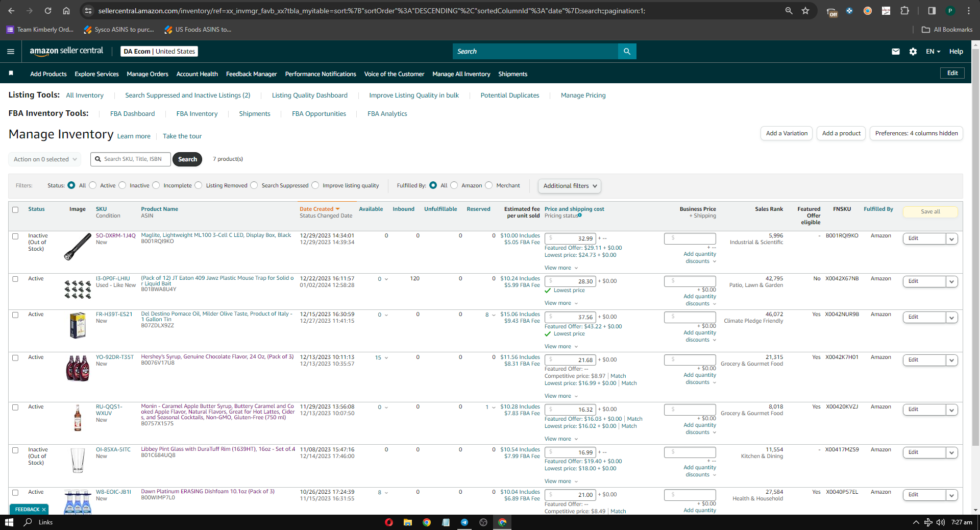This screenshot has height=530, width=980.
Task: Expand available quantity chevron for Hershey's Syrup
Action: click(x=386, y=358)
